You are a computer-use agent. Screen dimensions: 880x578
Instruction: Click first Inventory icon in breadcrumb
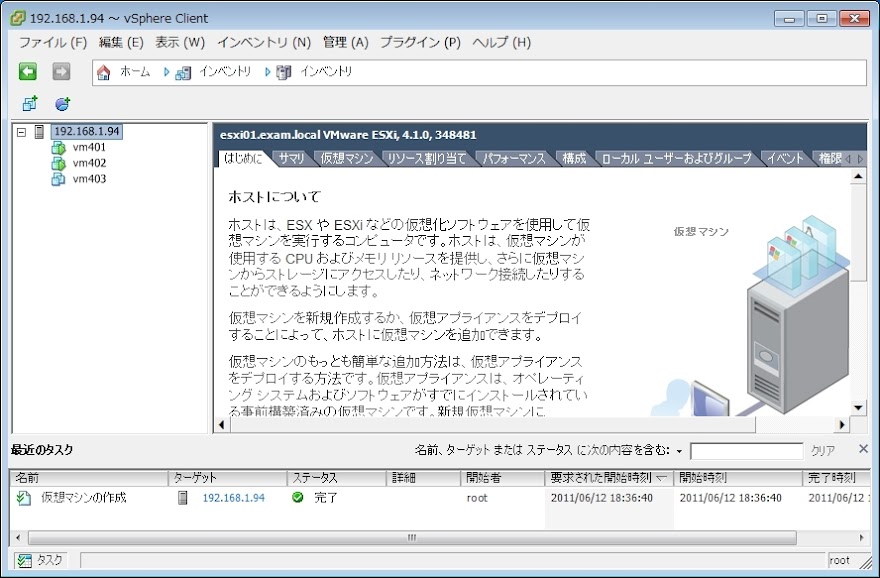pos(183,72)
